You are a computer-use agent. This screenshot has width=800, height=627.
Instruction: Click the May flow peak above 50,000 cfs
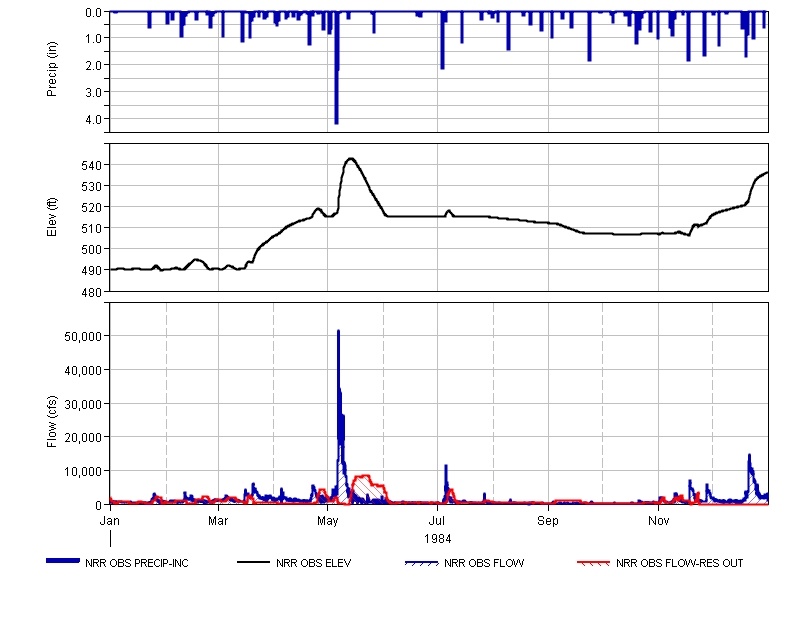[338, 333]
